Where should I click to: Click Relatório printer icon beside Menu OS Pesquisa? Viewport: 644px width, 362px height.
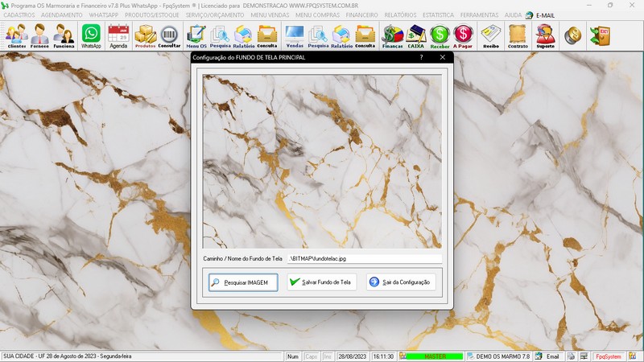(x=244, y=36)
